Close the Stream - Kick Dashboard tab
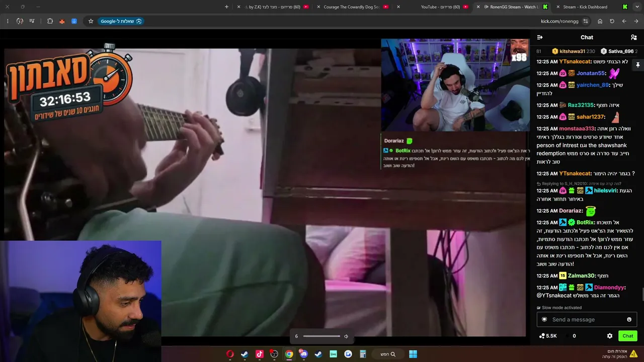The width and height of the screenshot is (644, 362). (x=558, y=7)
